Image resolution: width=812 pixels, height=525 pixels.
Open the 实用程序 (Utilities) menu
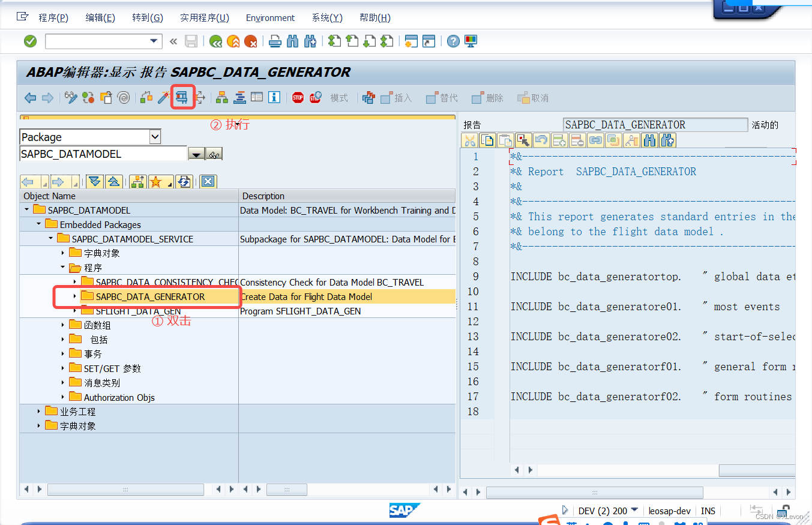click(x=205, y=18)
